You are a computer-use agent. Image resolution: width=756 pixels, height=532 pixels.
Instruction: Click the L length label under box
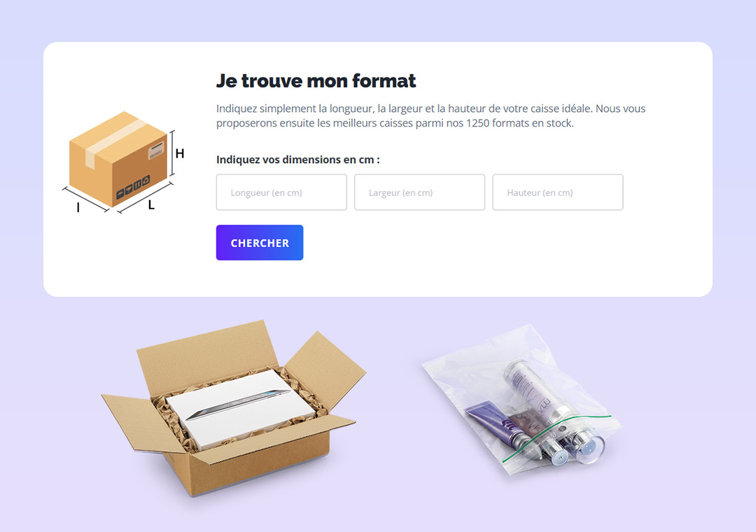151,205
